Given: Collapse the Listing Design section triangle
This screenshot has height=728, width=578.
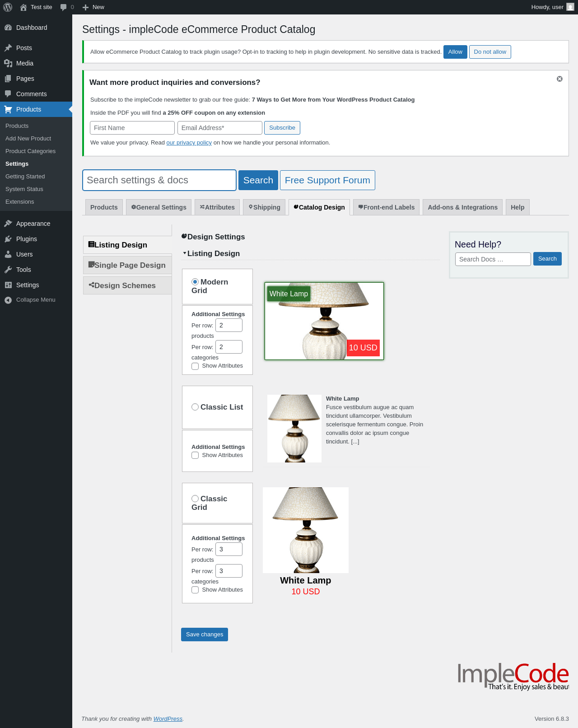Looking at the screenshot, I should (x=184, y=253).
